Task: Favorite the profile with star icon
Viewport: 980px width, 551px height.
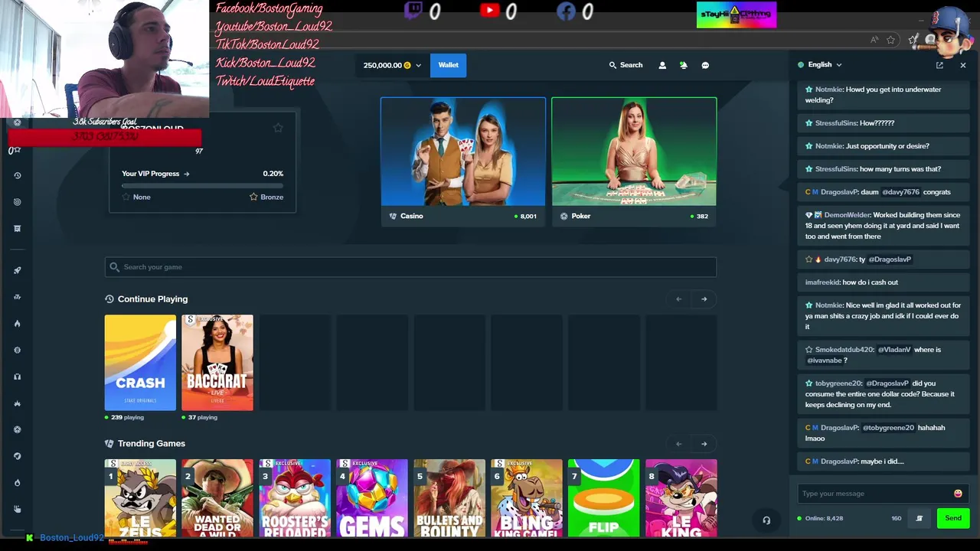Action: pyautogui.click(x=278, y=128)
